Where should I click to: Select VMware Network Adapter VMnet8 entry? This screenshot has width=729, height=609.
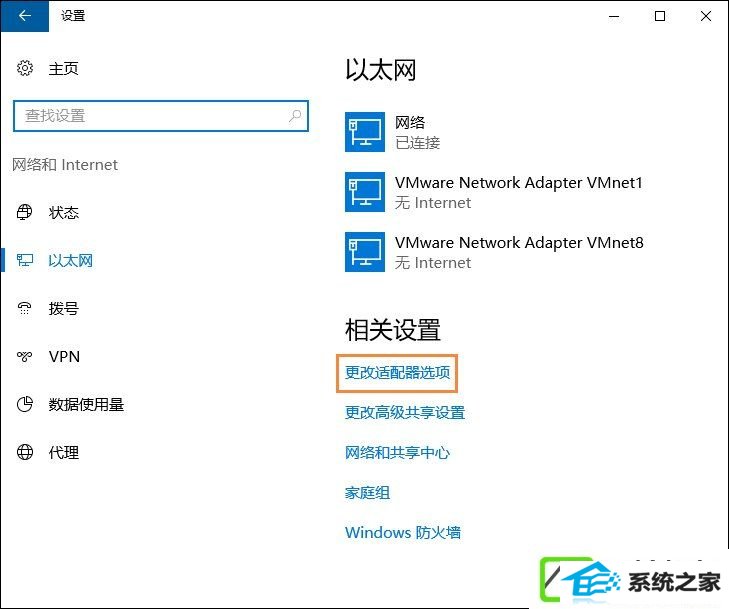coord(494,252)
